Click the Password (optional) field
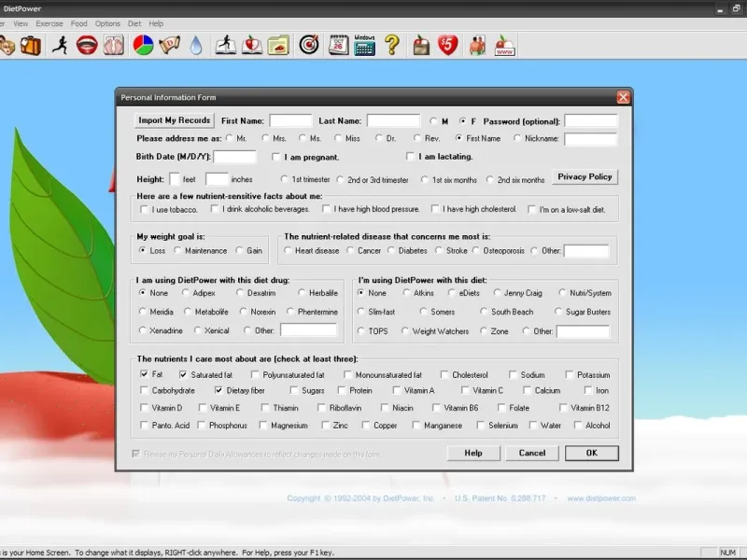 591,121
